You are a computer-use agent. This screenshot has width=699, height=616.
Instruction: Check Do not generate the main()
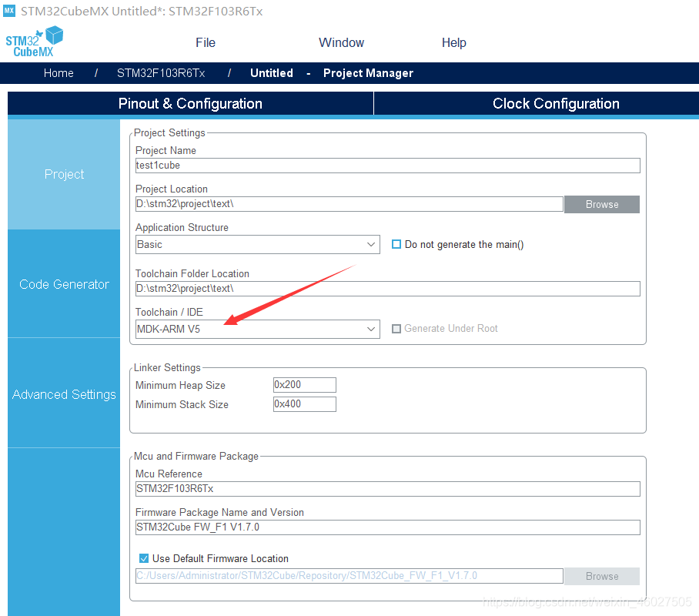pyautogui.click(x=396, y=244)
